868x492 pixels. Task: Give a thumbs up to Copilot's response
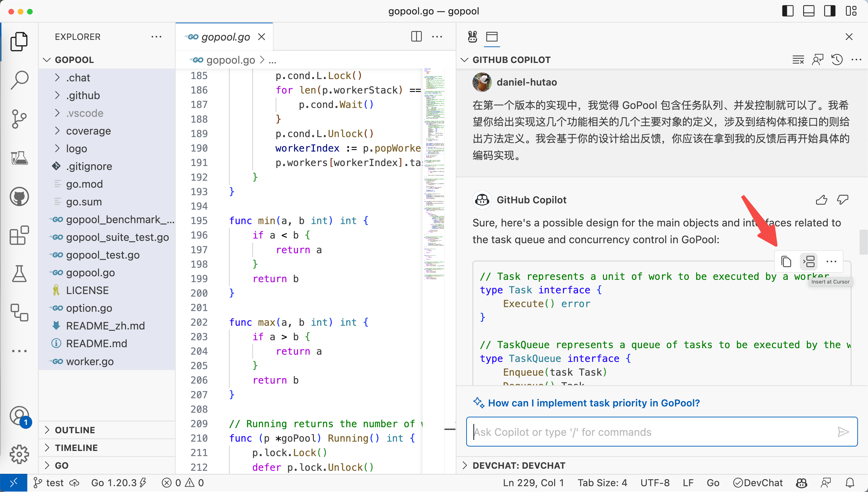coord(822,200)
